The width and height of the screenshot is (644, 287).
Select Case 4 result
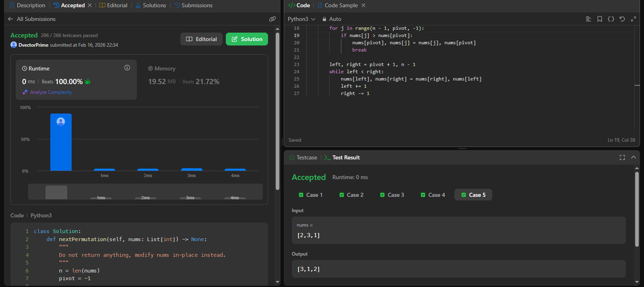tap(433, 195)
